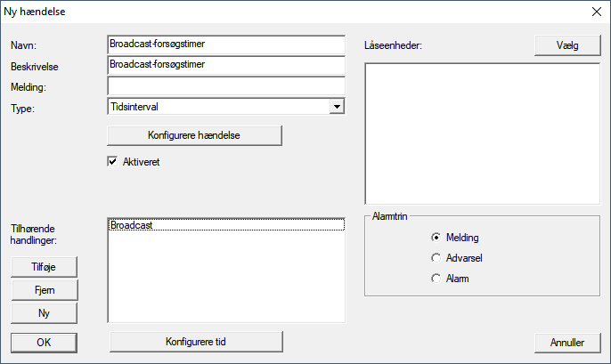This screenshot has height=364, width=611.
Task: Click Vælg to choose Låseenheder
Action: [x=567, y=45]
